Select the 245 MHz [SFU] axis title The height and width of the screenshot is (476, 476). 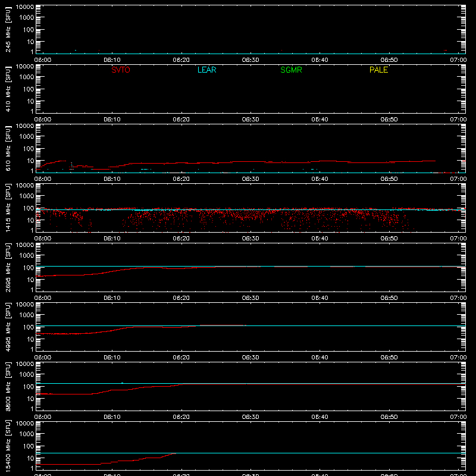[x=8, y=29]
